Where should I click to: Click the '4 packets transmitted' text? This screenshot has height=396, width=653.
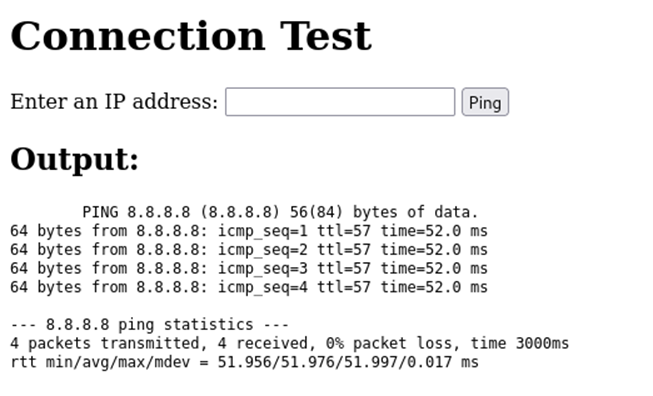click(105, 343)
